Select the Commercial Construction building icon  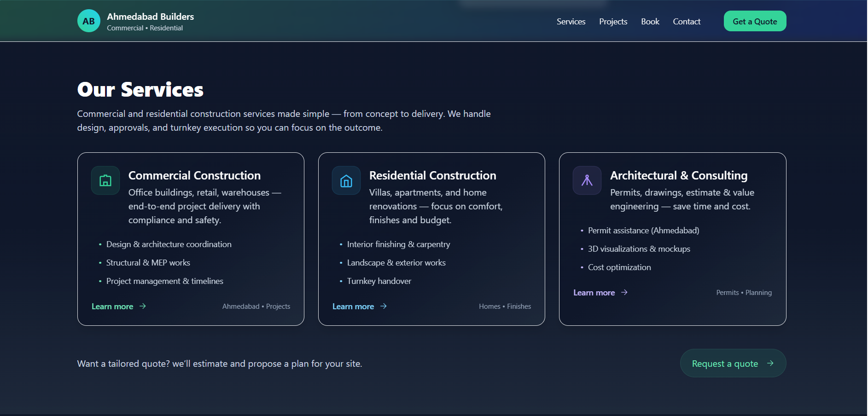point(105,180)
